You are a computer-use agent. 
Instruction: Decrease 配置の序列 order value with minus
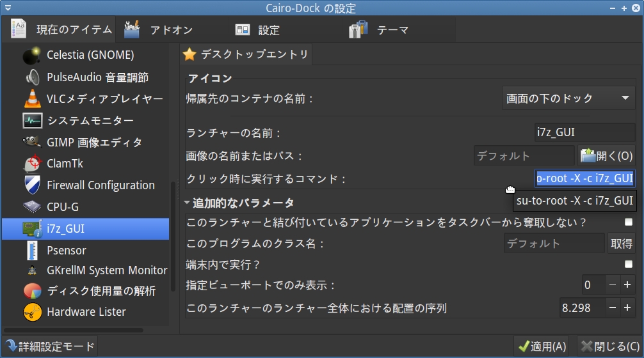[613, 307]
